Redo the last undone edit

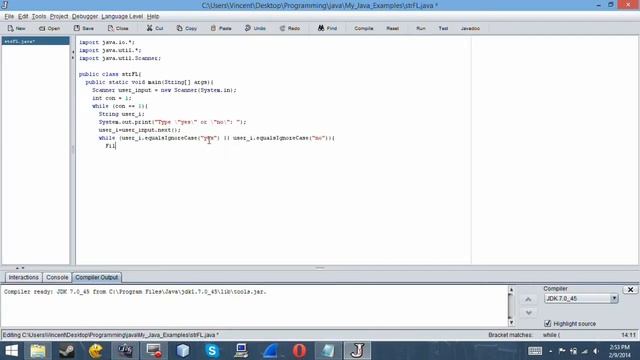pyautogui.click(x=290, y=29)
